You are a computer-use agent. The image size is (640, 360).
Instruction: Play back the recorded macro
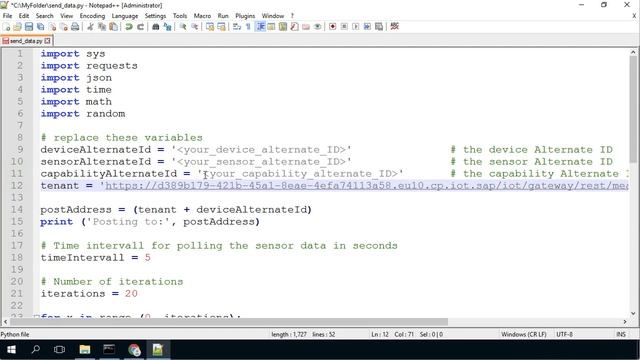[x=356, y=27]
